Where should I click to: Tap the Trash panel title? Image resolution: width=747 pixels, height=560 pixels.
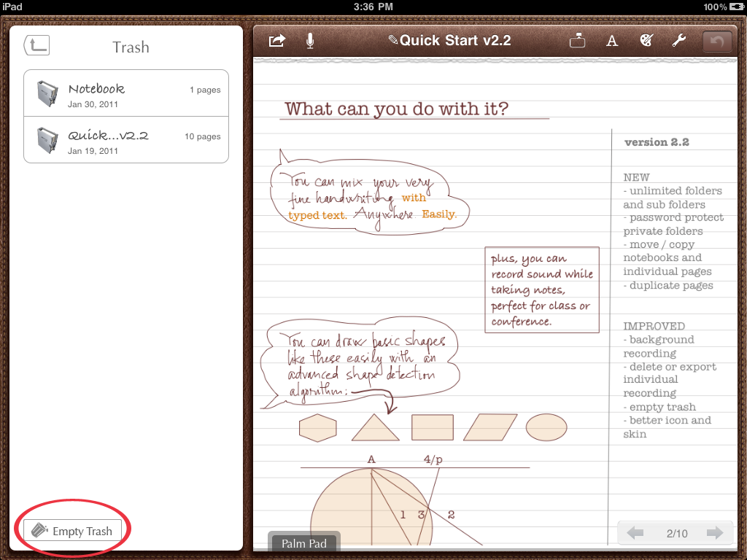tap(131, 47)
